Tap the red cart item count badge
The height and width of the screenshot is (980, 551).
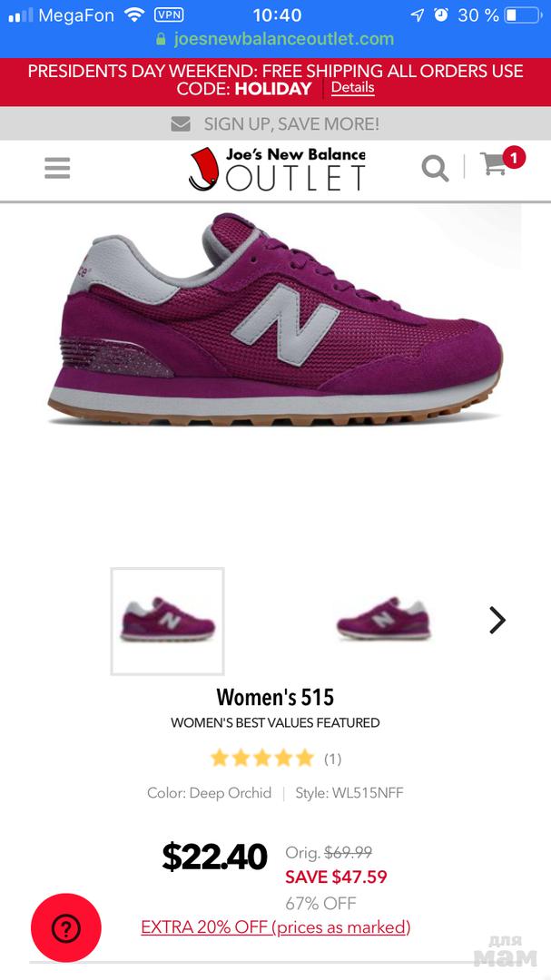[514, 158]
